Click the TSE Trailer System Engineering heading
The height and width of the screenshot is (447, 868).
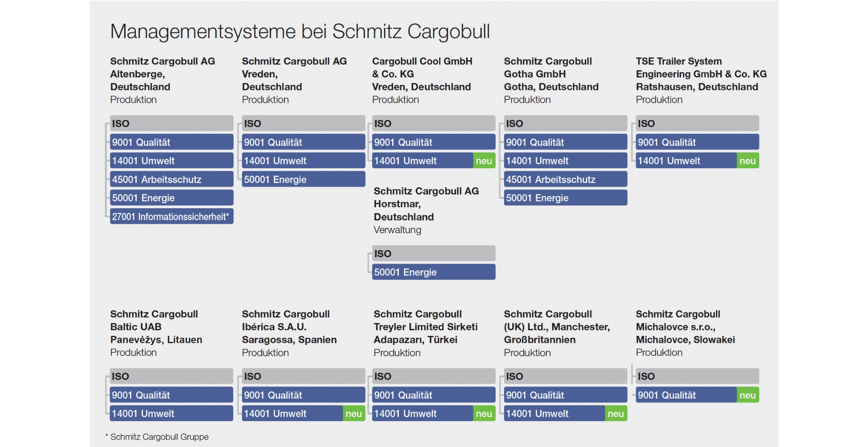click(701, 74)
